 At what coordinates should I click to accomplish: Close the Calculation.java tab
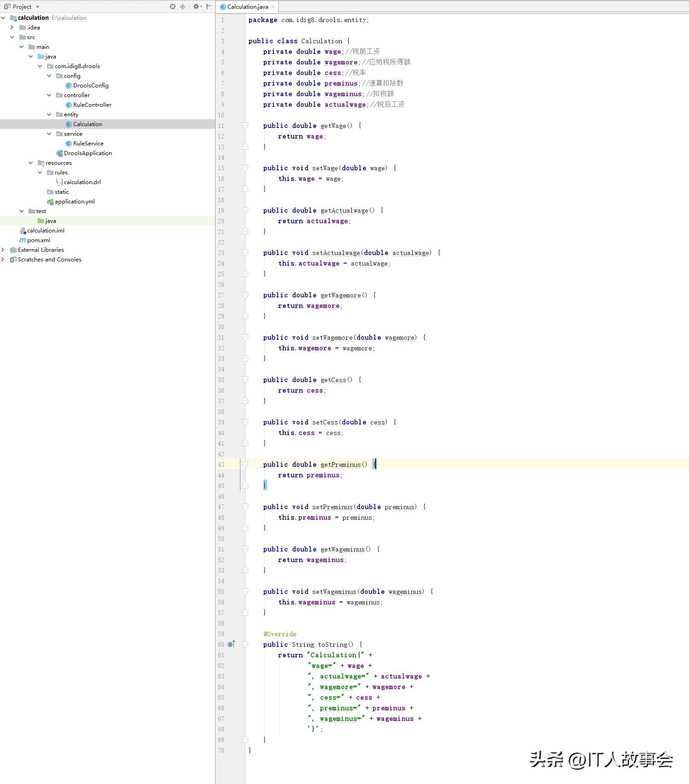tap(273, 7)
